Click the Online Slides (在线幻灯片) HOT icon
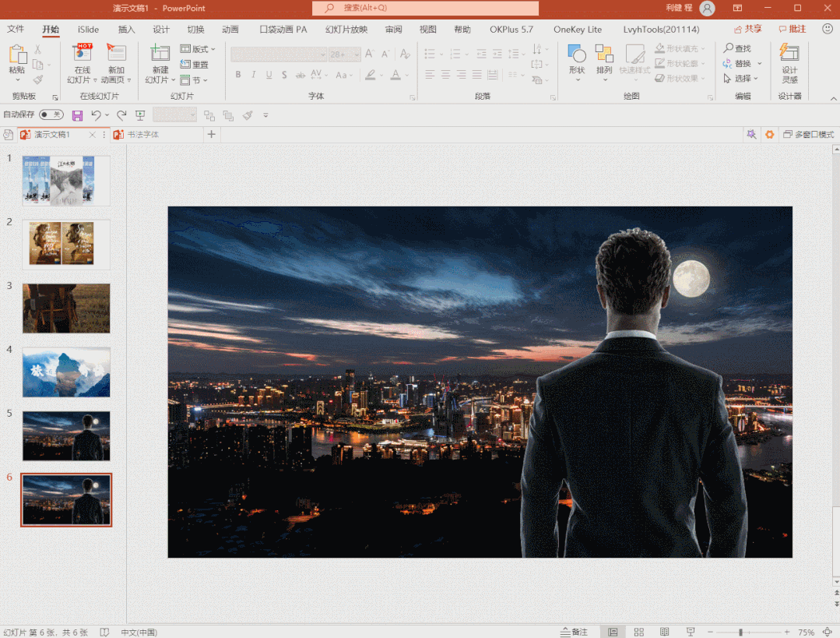 [x=82, y=55]
